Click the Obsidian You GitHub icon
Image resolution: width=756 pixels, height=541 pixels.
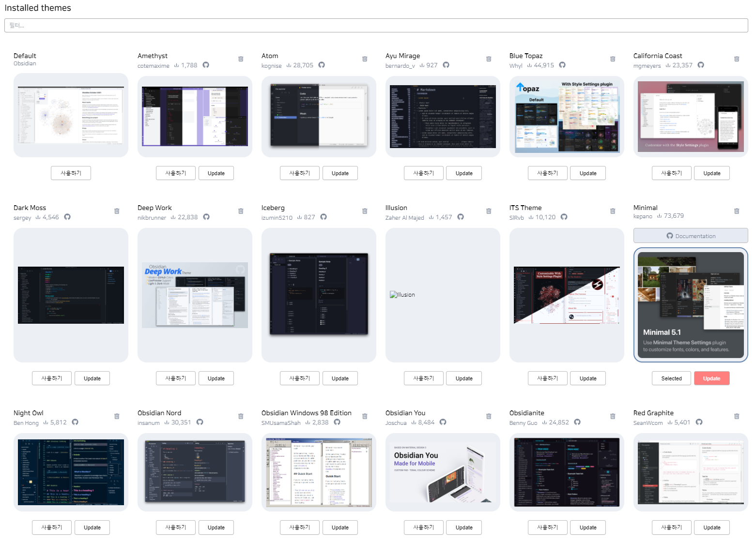[443, 422]
